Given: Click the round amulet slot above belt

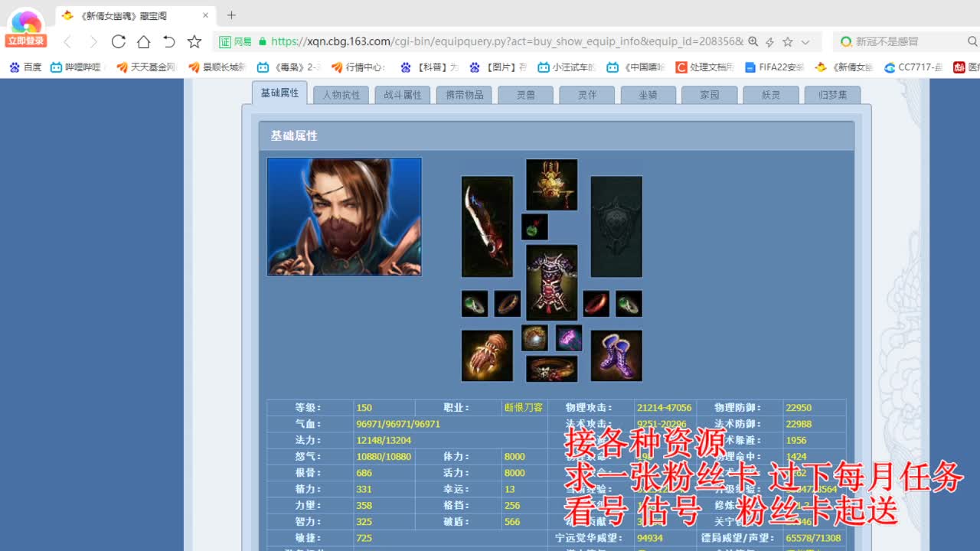Looking at the screenshot, I should [534, 338].
